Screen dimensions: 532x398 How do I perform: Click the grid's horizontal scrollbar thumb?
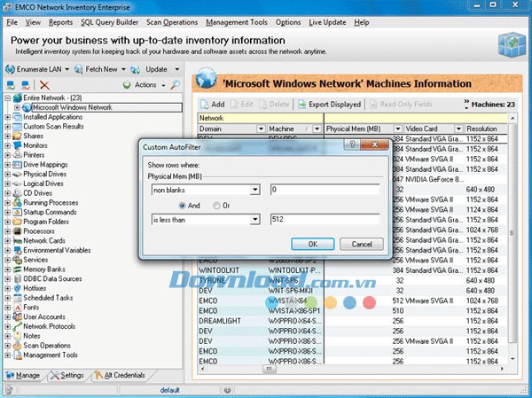269,369
